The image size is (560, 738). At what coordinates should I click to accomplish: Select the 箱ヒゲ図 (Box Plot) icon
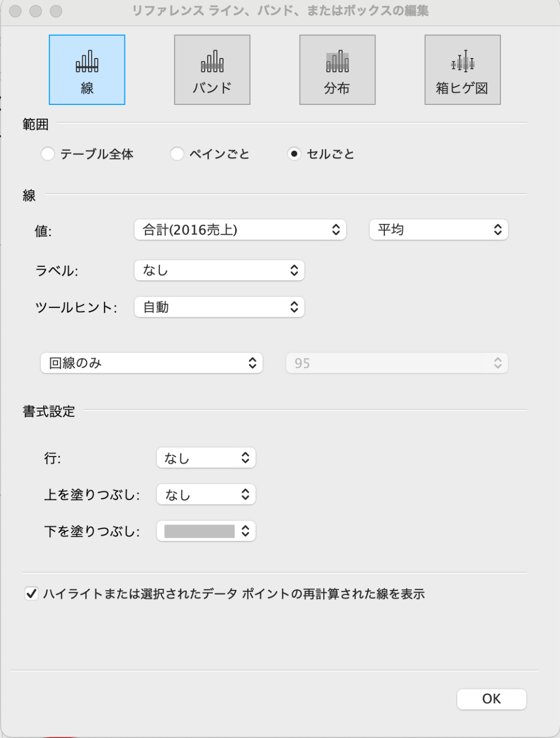pyautogui.click(x=462, y=70)
